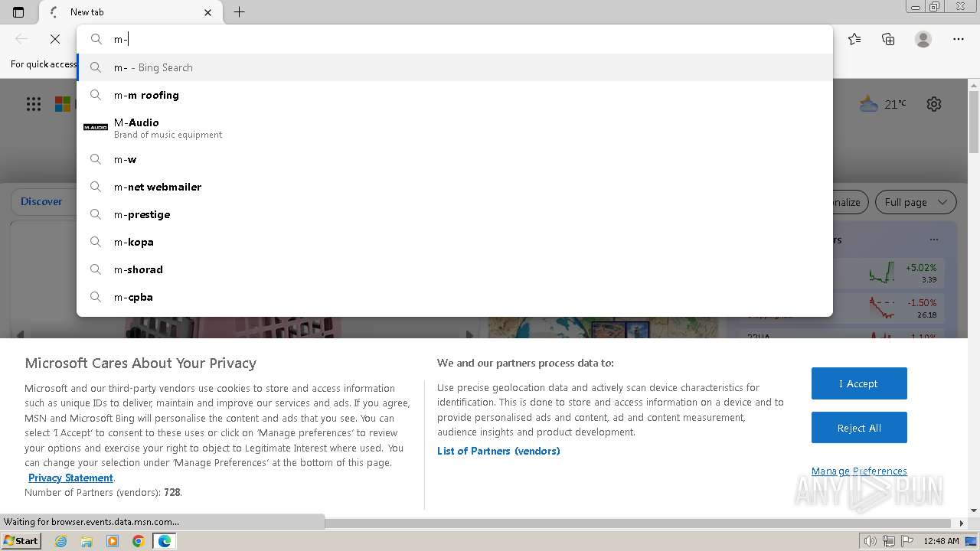Select 'm-kopa' suggestion
The width and height of the screenshot is (980, 551).
pos(454,242)
